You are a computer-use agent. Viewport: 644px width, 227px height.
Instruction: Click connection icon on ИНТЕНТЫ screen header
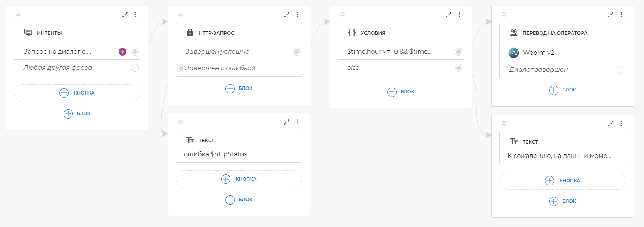[x=125, y=15]
